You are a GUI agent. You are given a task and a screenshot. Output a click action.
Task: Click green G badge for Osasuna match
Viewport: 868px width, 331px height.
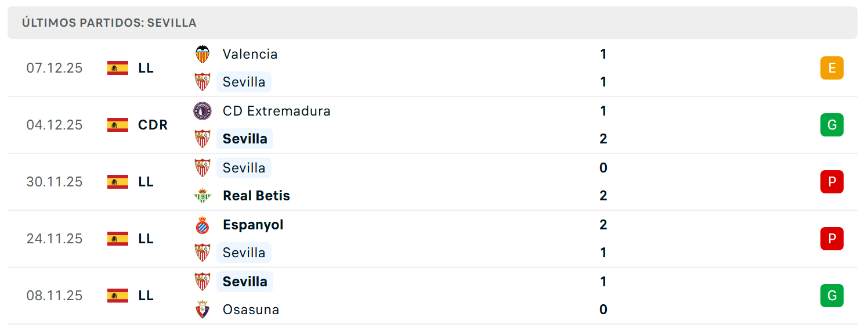pyautogui.click(x=831, y=296)
